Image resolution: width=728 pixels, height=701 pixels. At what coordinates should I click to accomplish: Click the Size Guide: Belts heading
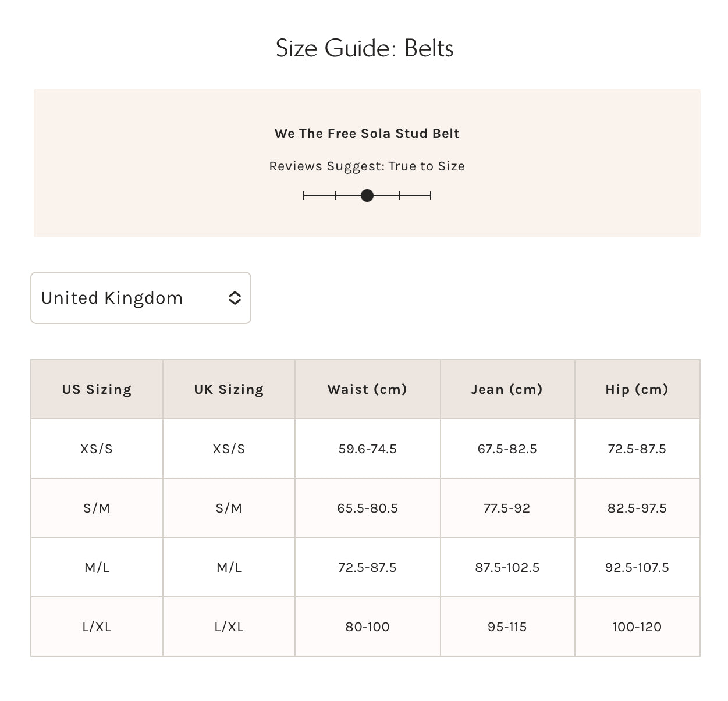click(x=364, y=48)
